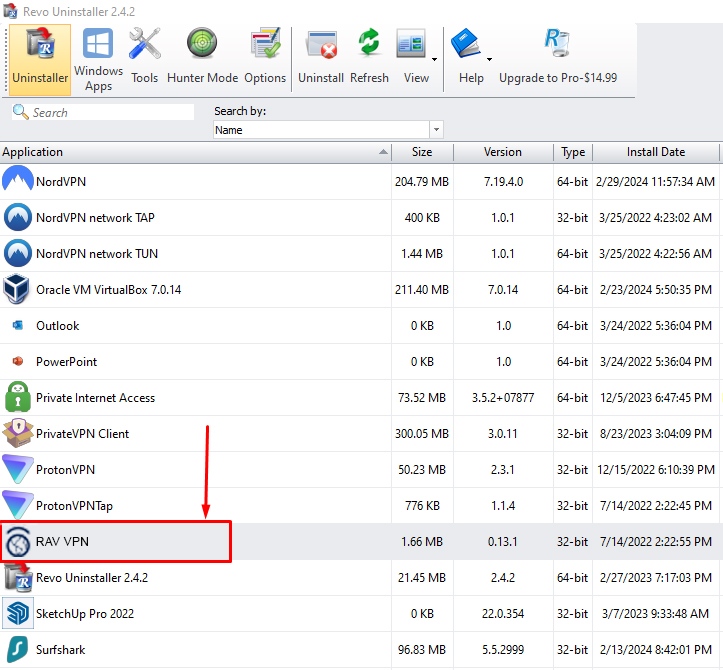Select the RAV VPN icon
The height and width of the screenshot is (670, 723).
pyautogui.click(x=18, y=542)
